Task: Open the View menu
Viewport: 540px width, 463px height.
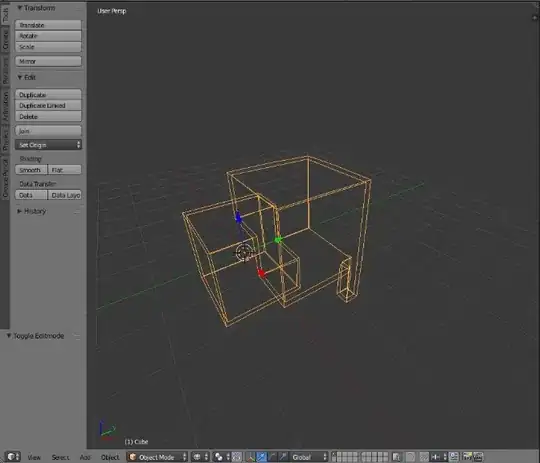Action: point(34,457)
